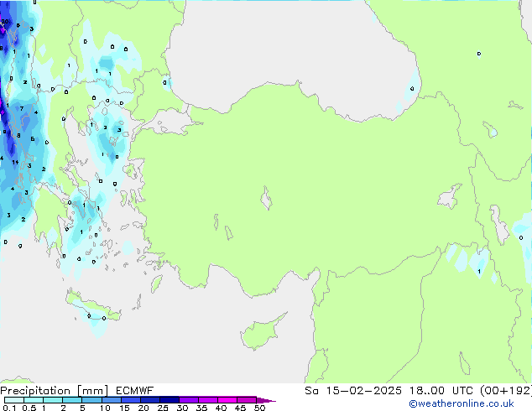Click the legend value label 10
This screenshot has width=532, height=411.
(105, 408)
